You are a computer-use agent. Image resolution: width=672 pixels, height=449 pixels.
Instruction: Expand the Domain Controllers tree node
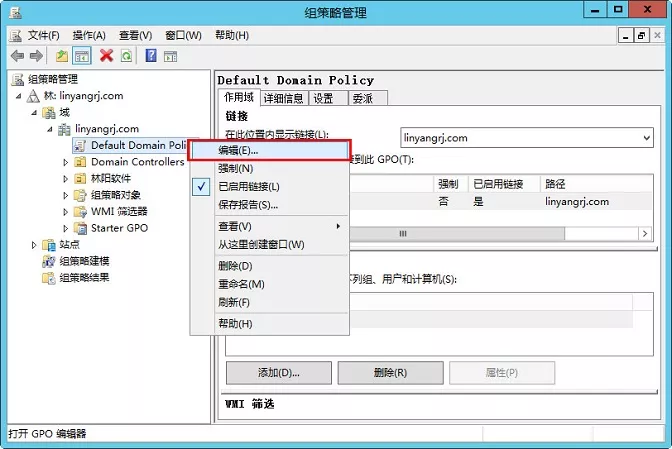pyautogui.click(x=66, y=162)
